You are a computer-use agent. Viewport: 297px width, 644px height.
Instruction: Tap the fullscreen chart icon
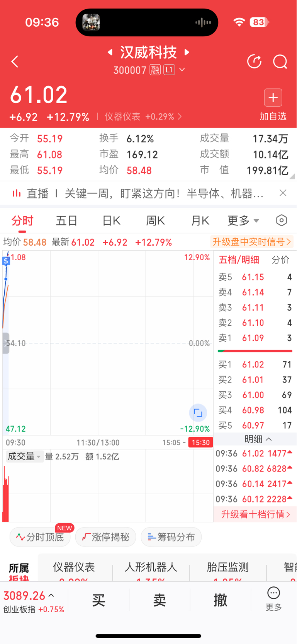click(198, 413)
